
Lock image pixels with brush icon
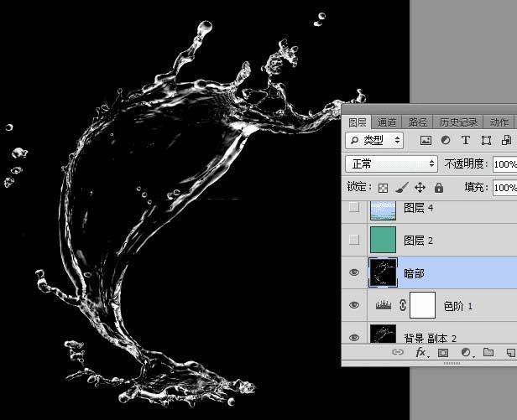(401, 188)
